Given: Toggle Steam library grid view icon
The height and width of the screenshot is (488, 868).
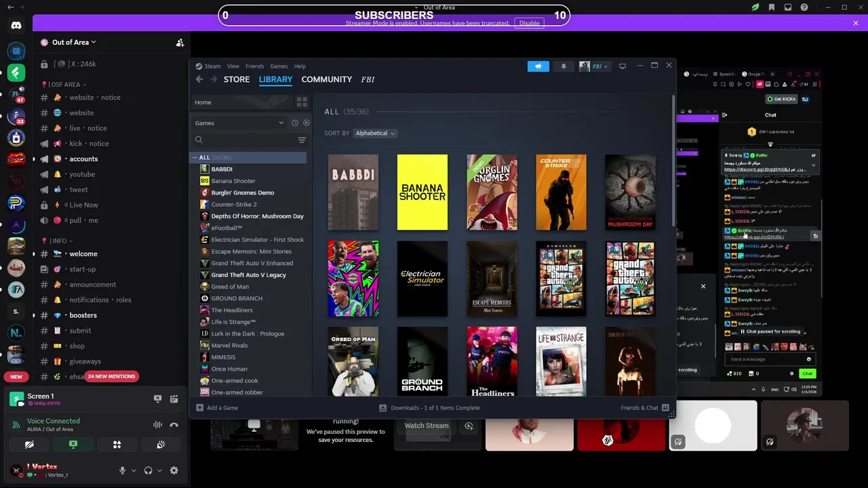Looking at the screenshot, I should pyautogui.click(x=302, y=102).
